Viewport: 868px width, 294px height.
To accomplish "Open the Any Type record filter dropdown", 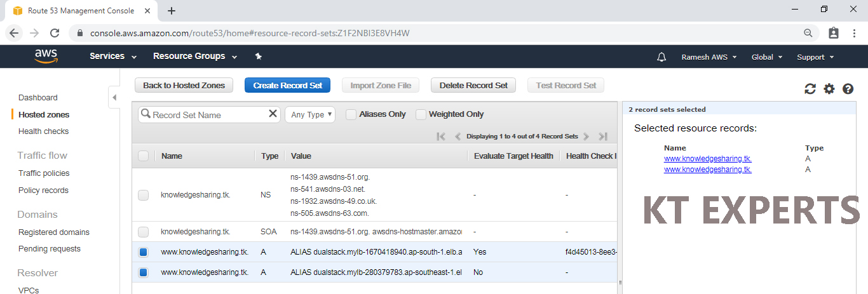I will pos(311,114).
